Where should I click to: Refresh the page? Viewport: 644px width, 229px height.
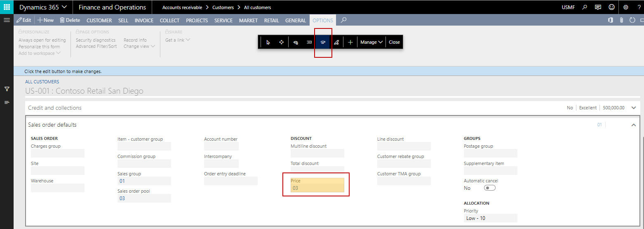point(632,20)
